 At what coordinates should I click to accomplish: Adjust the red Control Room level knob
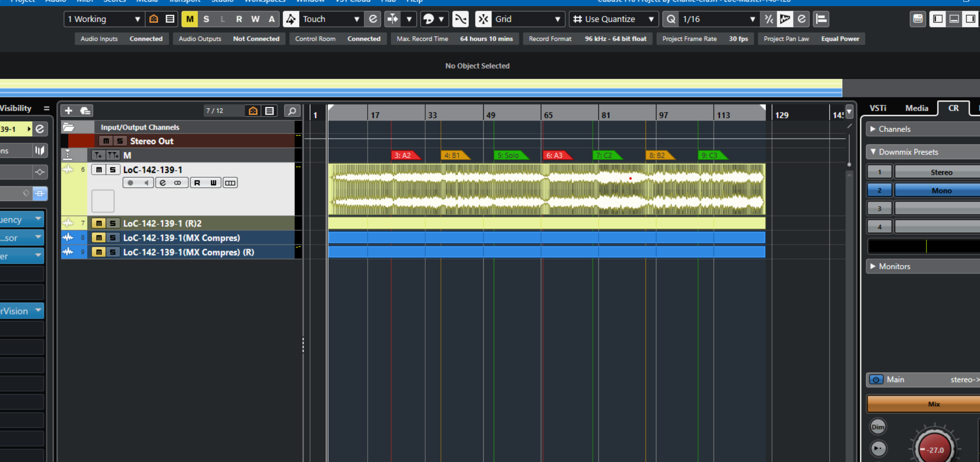[935, 448]
